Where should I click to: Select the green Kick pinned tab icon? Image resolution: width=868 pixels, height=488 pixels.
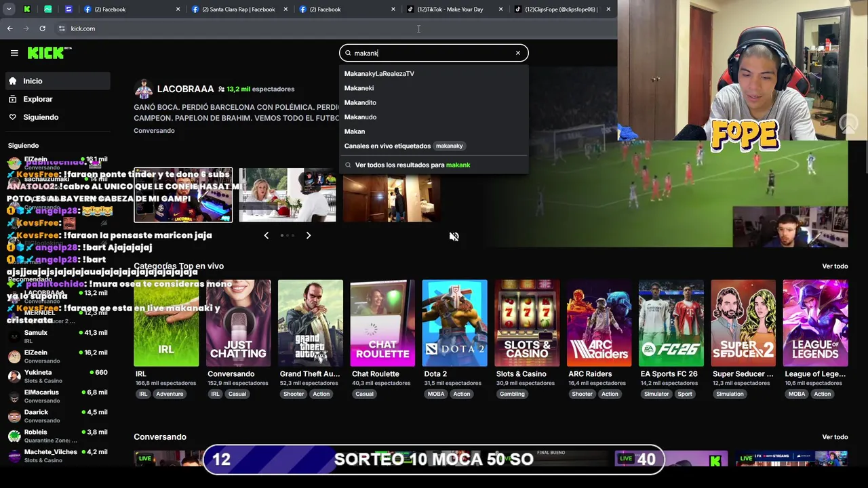(x=27, y=9)
